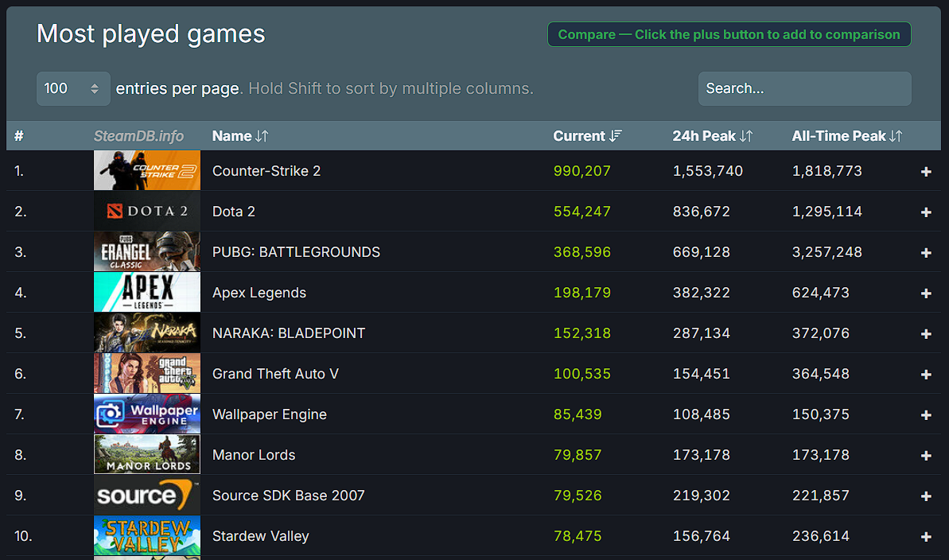Select Stardew Valley all-time peak 236,614
This screenshot has width=949, height=560.
coord(821,536)
